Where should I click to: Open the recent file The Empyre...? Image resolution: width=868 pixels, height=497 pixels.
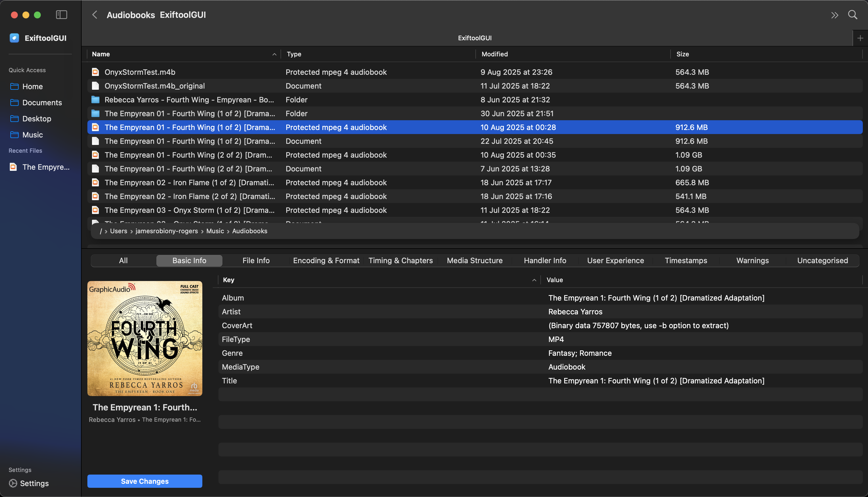click(x=46, y=167)
